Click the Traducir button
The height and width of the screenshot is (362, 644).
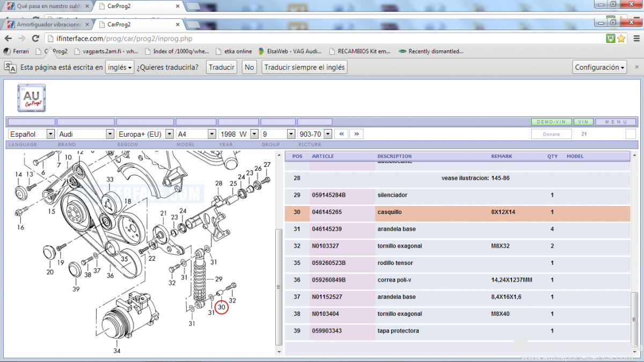coord(222,68)
